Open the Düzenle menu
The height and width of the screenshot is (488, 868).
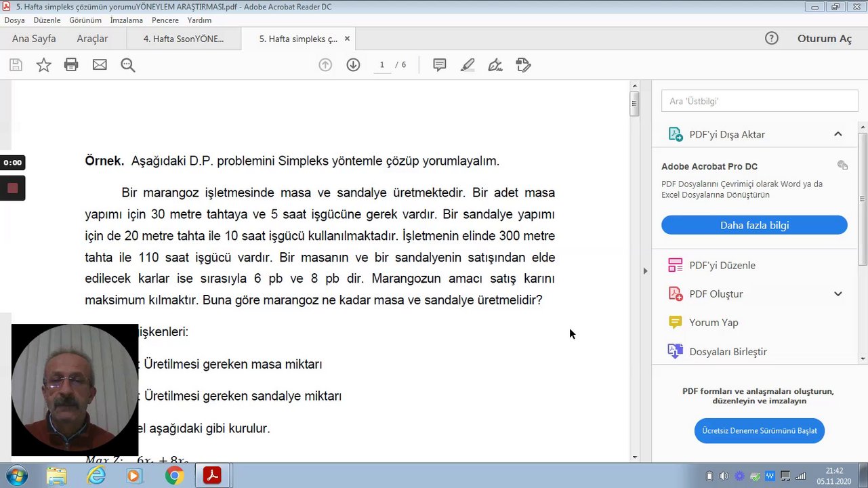click(47, 20)
